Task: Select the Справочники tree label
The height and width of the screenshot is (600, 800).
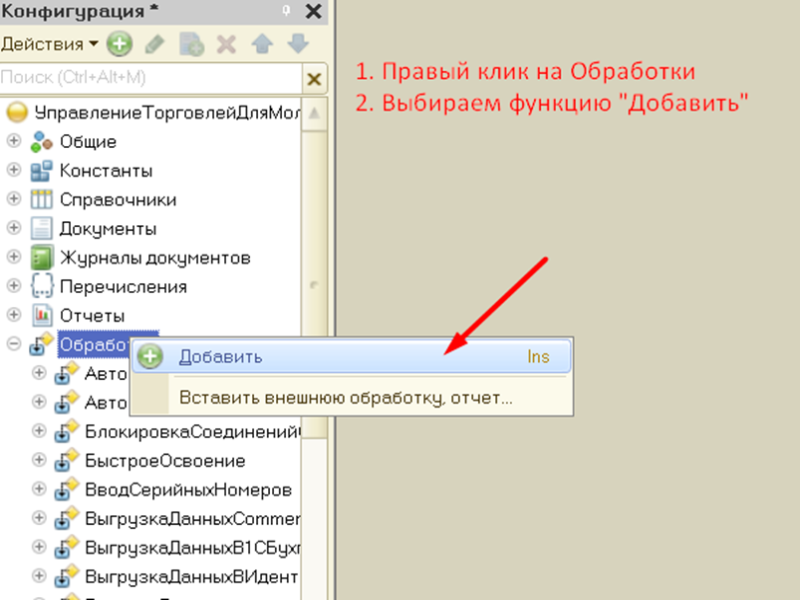Action: click(118, 200)
